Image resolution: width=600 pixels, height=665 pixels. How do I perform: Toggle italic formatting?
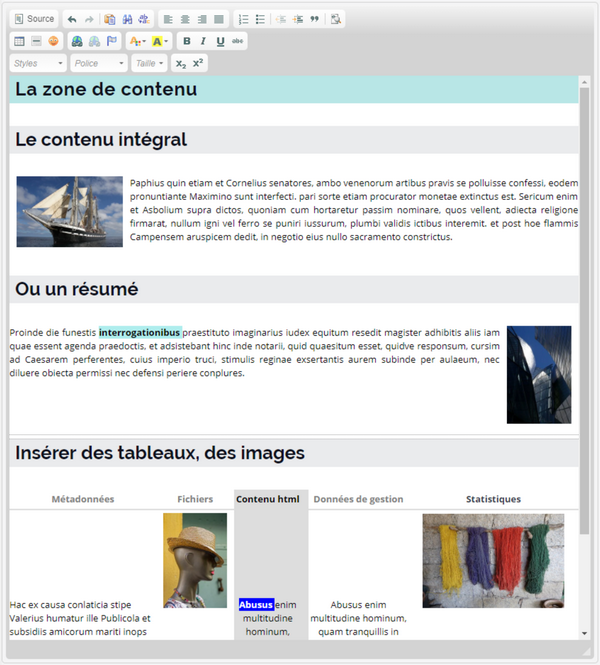click(204, 41)
